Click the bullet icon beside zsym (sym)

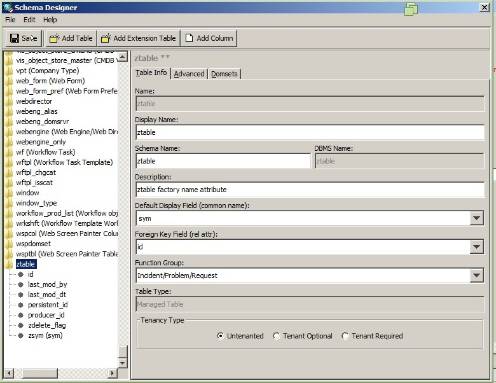[20, 336]
